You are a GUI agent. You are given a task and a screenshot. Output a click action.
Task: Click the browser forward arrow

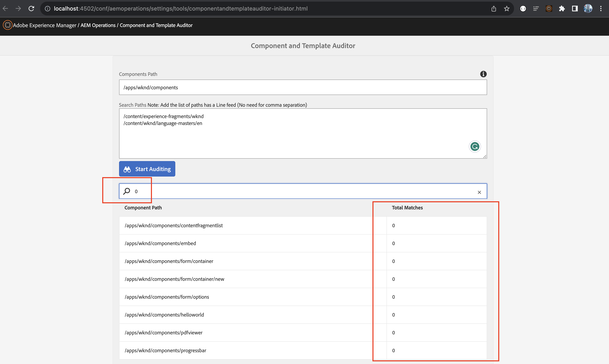tap(18, 9)
